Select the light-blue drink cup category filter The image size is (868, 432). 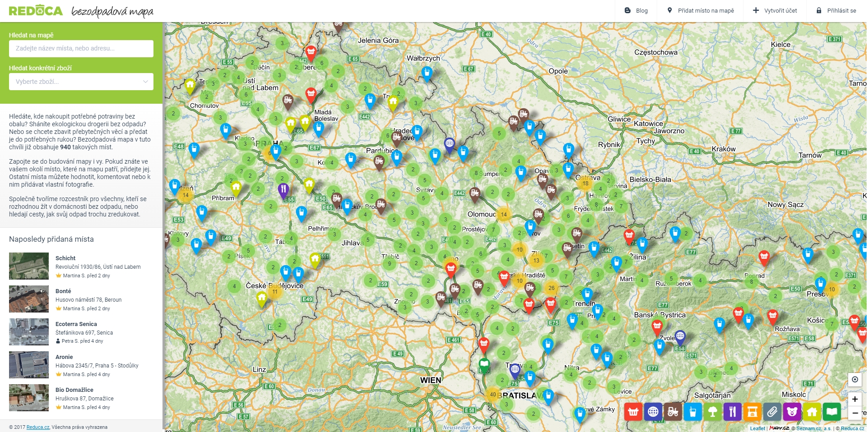[693, 411]
